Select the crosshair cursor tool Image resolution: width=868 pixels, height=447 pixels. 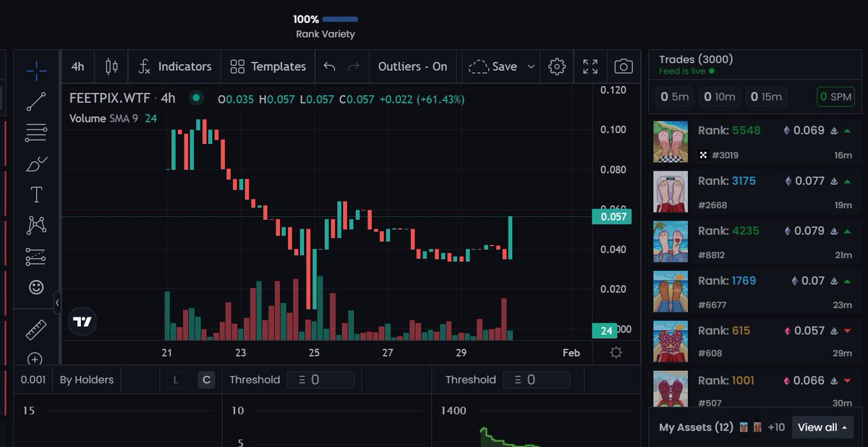[x=36, y=70]
